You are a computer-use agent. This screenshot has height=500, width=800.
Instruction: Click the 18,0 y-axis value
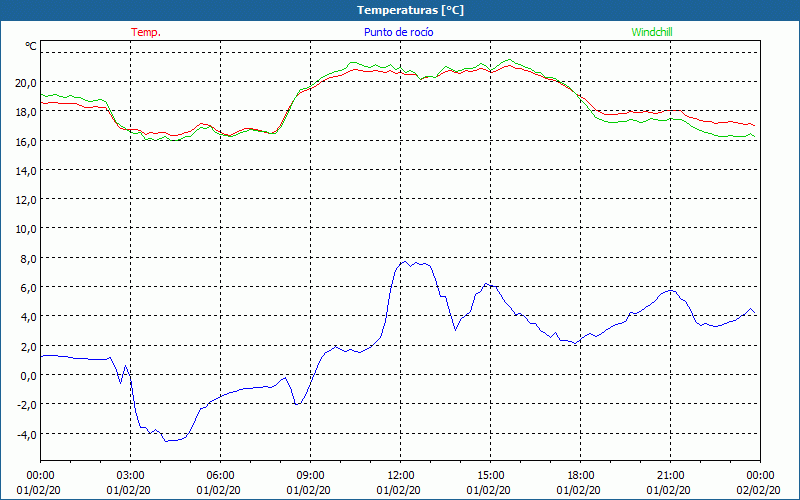tap(26, 112)
